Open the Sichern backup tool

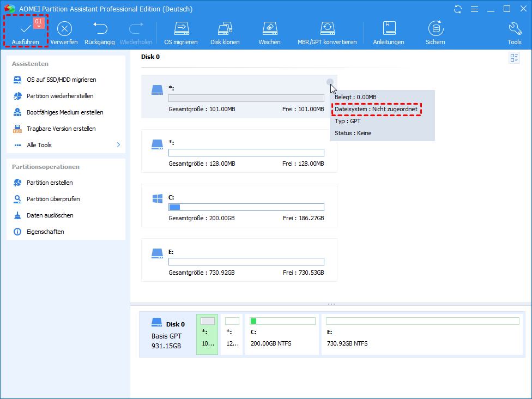click(436, 33)
